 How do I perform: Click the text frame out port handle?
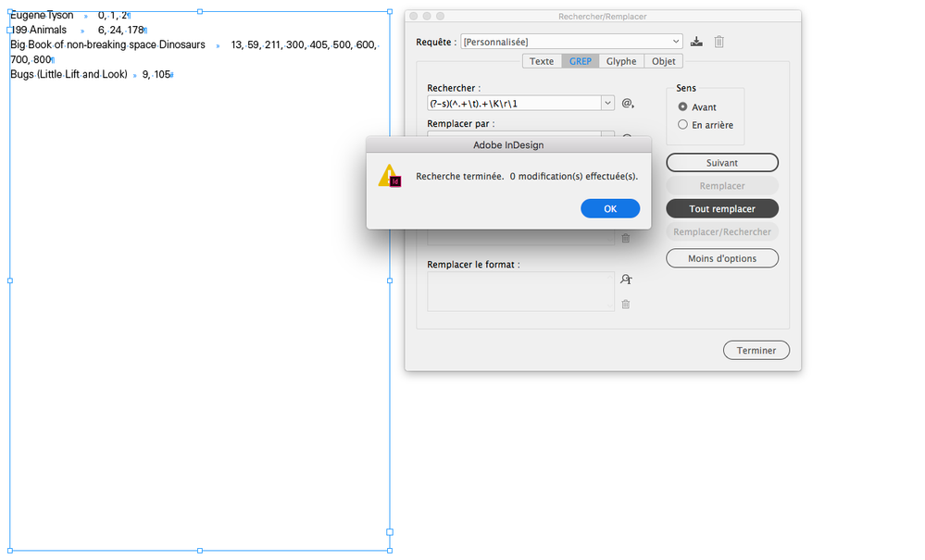(x=389, y=531)
